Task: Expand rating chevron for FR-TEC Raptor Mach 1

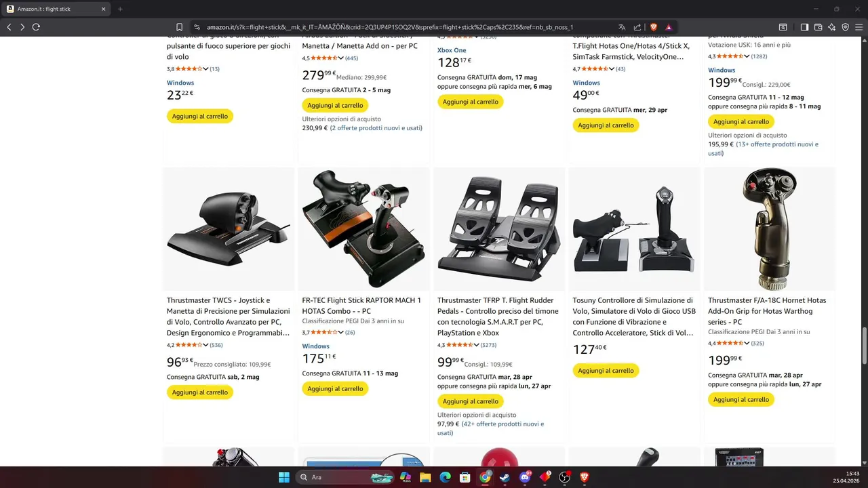Action: (x=341, y=333)
